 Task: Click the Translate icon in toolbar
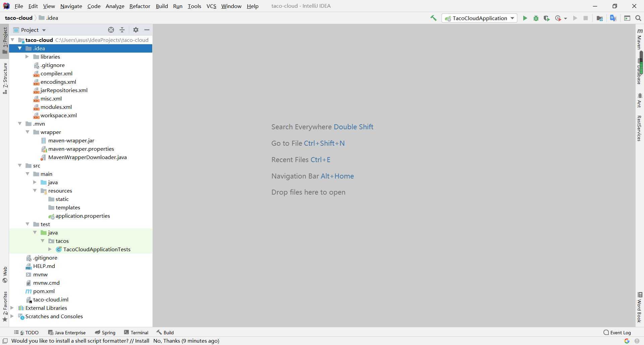click(613, 18)
